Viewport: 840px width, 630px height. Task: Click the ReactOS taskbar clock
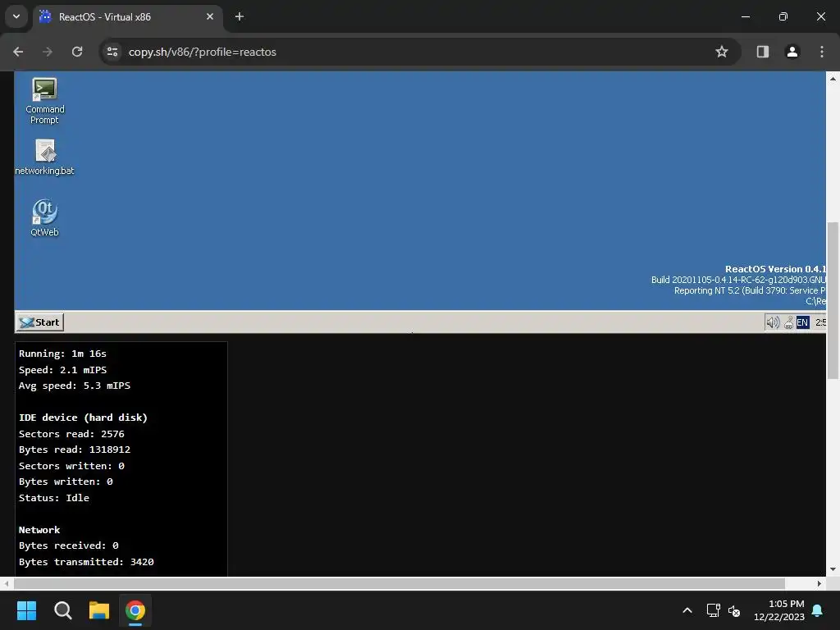click(x=820, y=322)
